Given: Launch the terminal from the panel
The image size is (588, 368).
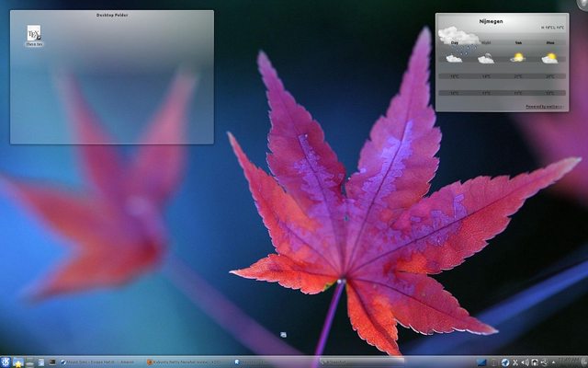Looking at the screenshot, I should 52,362.
